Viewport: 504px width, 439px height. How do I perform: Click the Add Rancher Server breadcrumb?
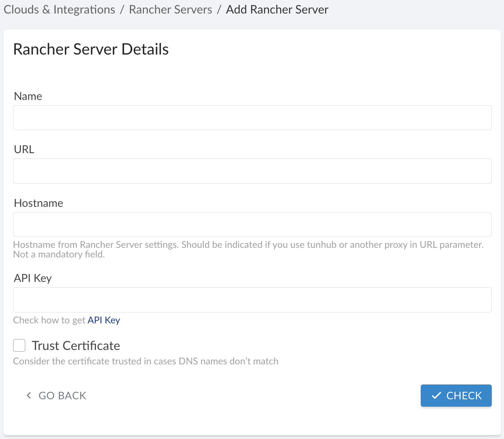277,9
